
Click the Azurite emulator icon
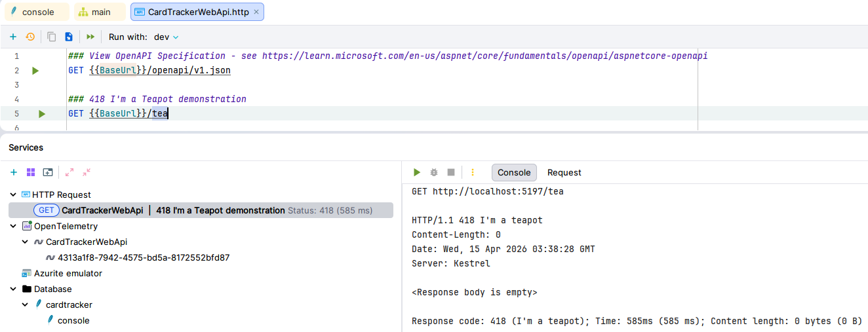tap(26, 273)
